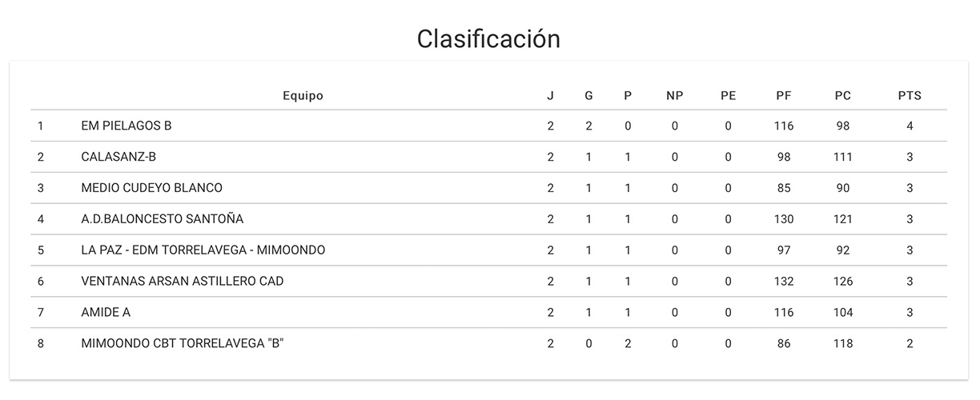Click the PTS value 4 for EM PIELAGOS B

(910, 126)
